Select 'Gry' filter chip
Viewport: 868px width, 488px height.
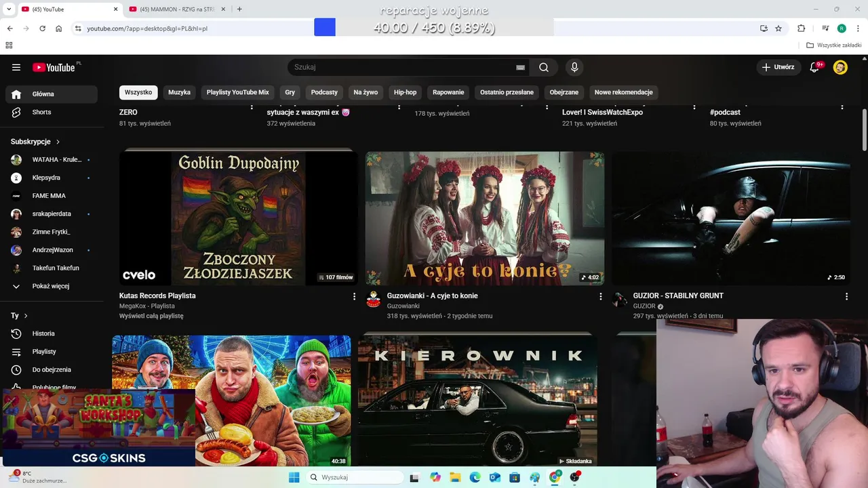tap(290, 92)
